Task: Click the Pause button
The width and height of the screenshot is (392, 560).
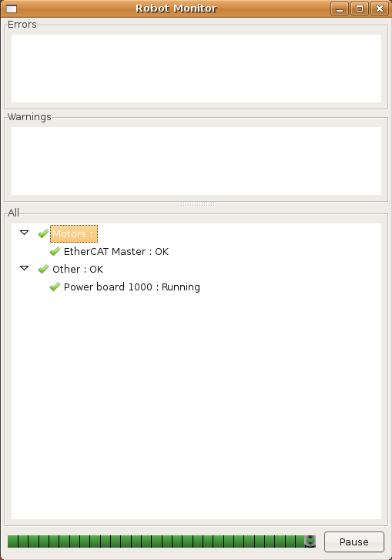Action: point(353,542)
